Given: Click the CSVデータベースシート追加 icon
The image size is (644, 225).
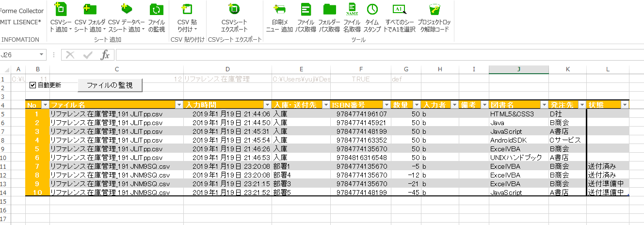Looking at the screenshot, I should point(126,9).
